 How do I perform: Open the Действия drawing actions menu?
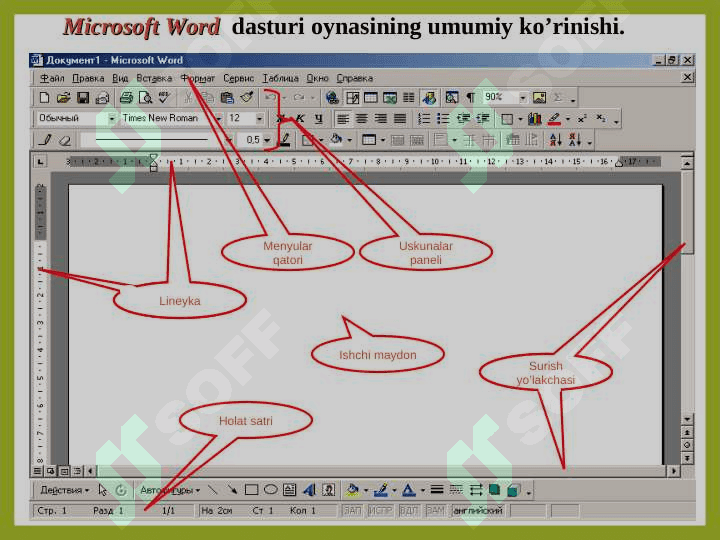pos(64,490)
